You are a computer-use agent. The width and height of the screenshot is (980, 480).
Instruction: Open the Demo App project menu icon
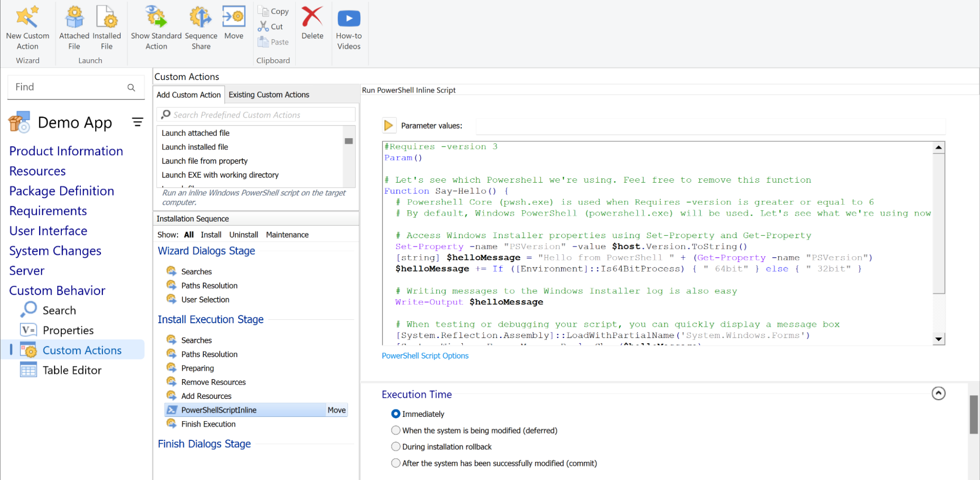point(20,122)
